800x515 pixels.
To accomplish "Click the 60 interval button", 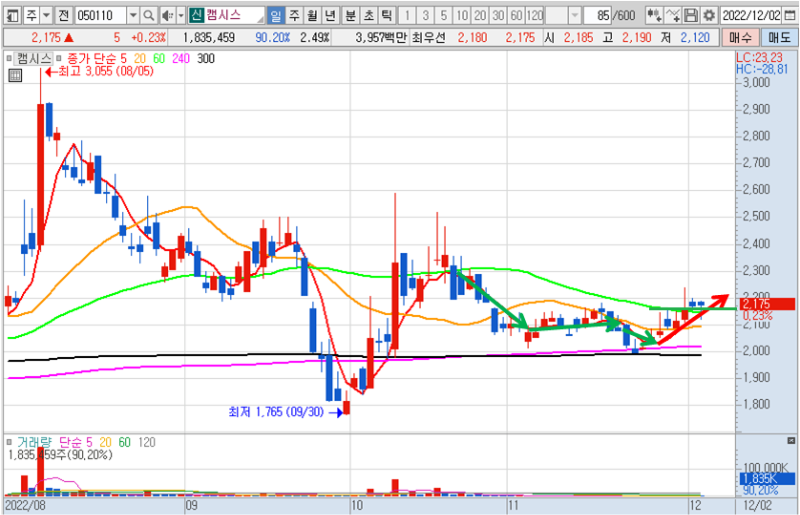I will pyautogui.click(x=516, y=16).
